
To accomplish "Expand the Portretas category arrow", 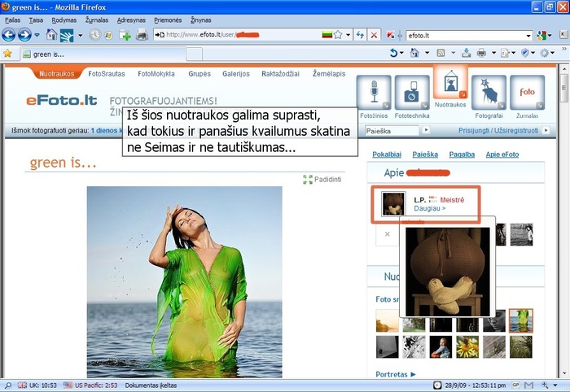I will point(413,375).
